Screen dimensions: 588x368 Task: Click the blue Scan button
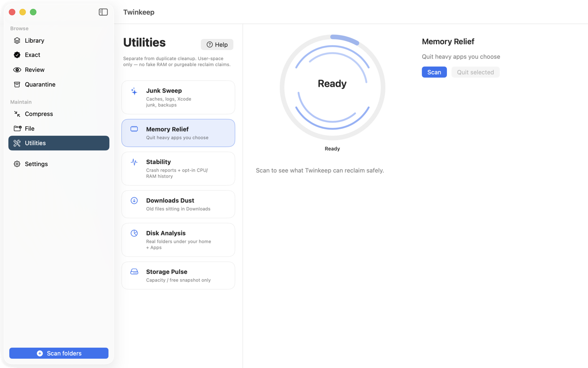click(434, 72)
